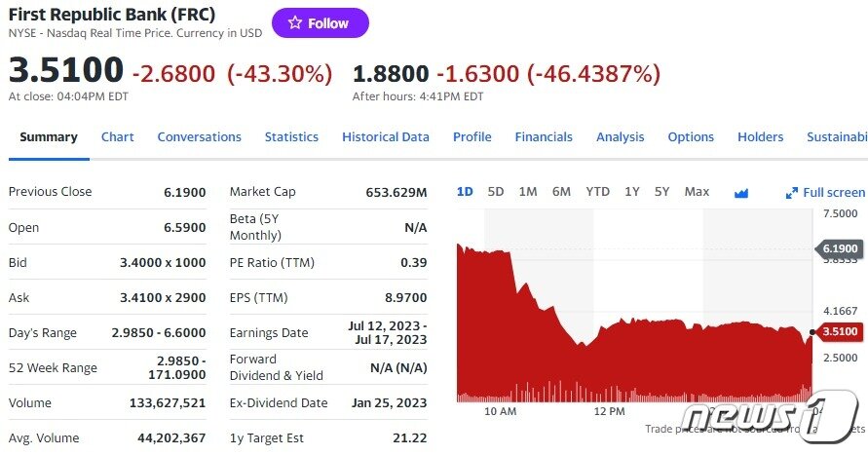View the Financials tab
This screenshot has height=455, width=868.
tap(544, 137)
